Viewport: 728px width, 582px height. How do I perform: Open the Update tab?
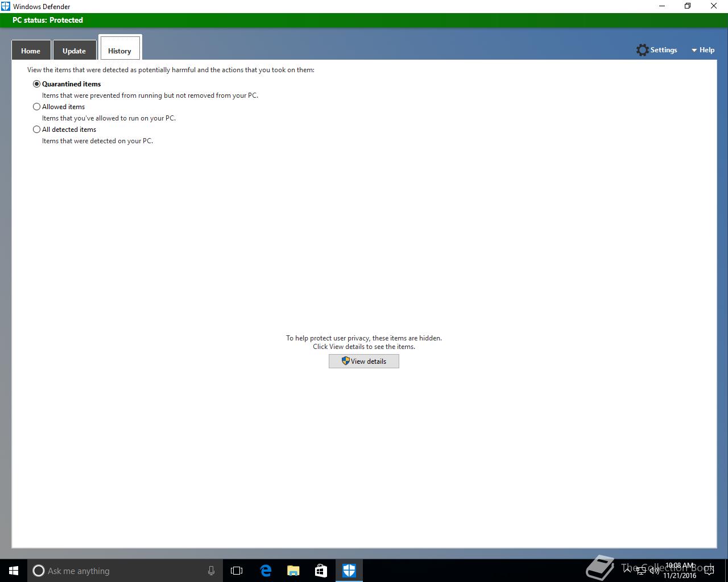point(74,50)
